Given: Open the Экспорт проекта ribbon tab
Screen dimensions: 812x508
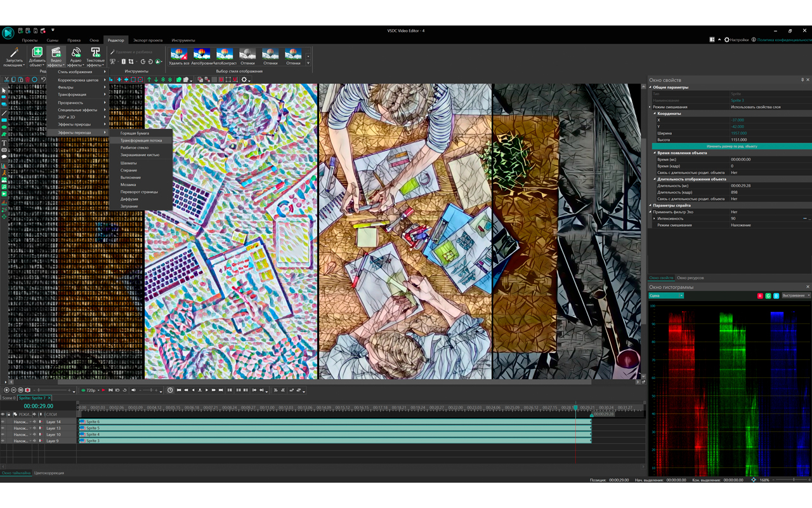Looking at the screenshot, I should tap(148, 40).
